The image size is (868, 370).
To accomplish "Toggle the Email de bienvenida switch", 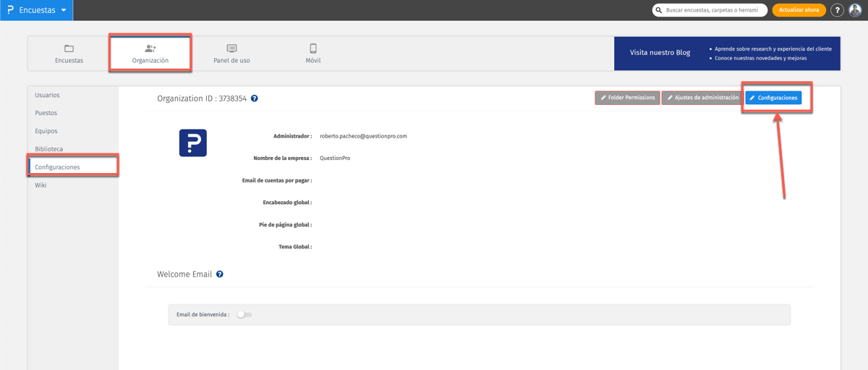I will (x=244, y=315).
